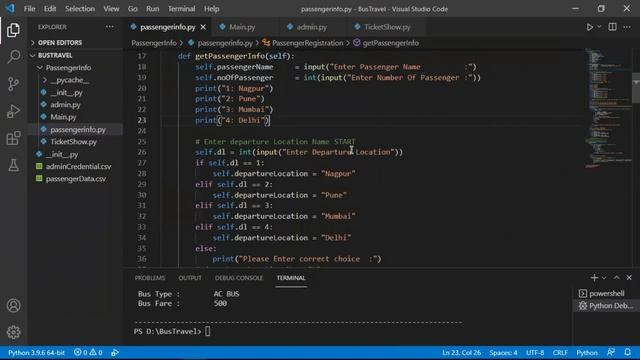Open the Extensions view

pos(13,138)
